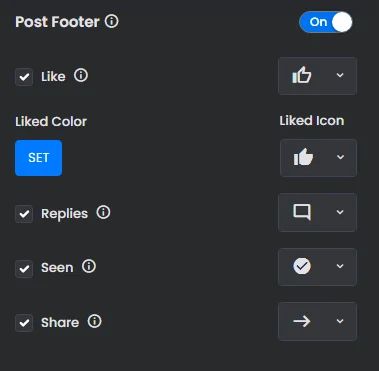
Task: Disable the Seen checkbox
Action: [x=24, y=268]
